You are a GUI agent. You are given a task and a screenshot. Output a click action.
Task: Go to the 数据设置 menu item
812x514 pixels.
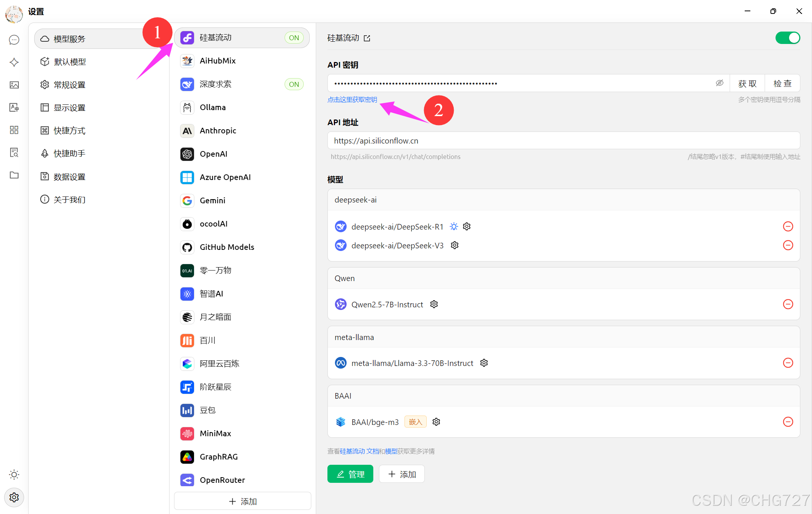[x=70, y=177]
